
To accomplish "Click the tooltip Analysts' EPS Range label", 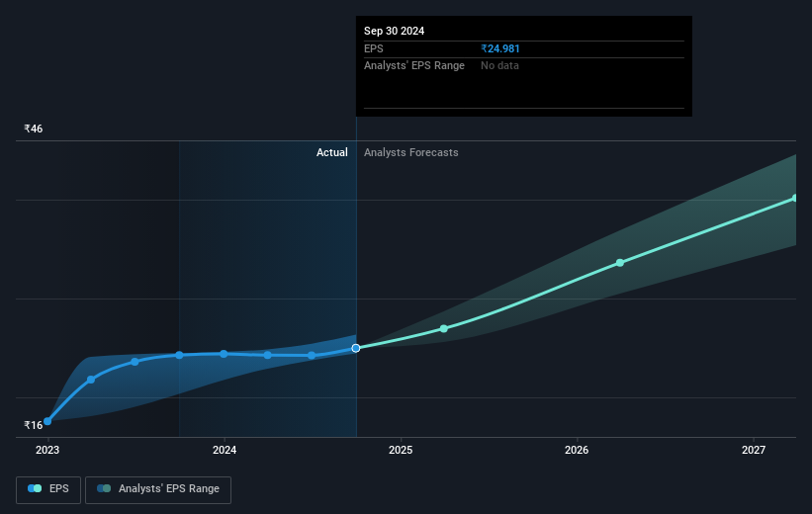I will tap(414, 66).
